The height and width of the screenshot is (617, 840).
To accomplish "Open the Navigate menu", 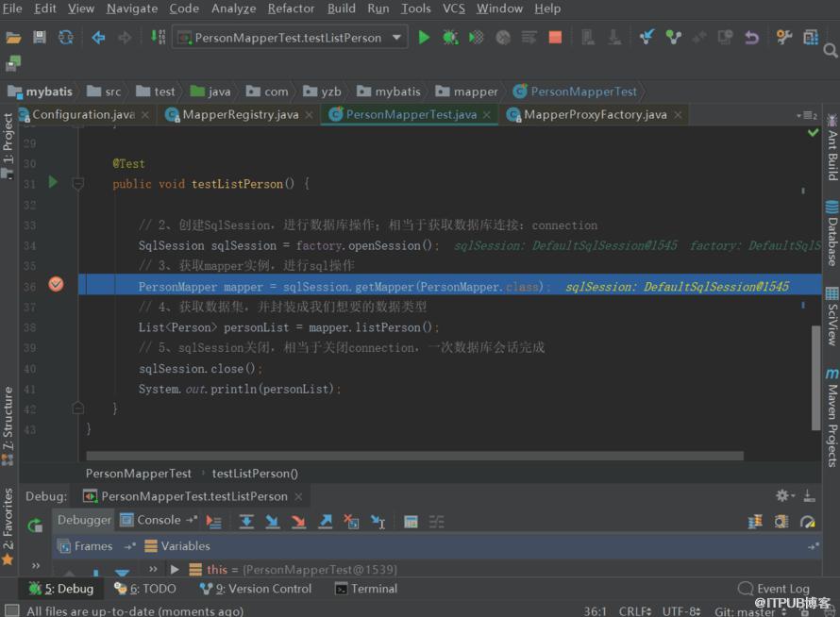I will pyautogui.click(x=132, y=8).
